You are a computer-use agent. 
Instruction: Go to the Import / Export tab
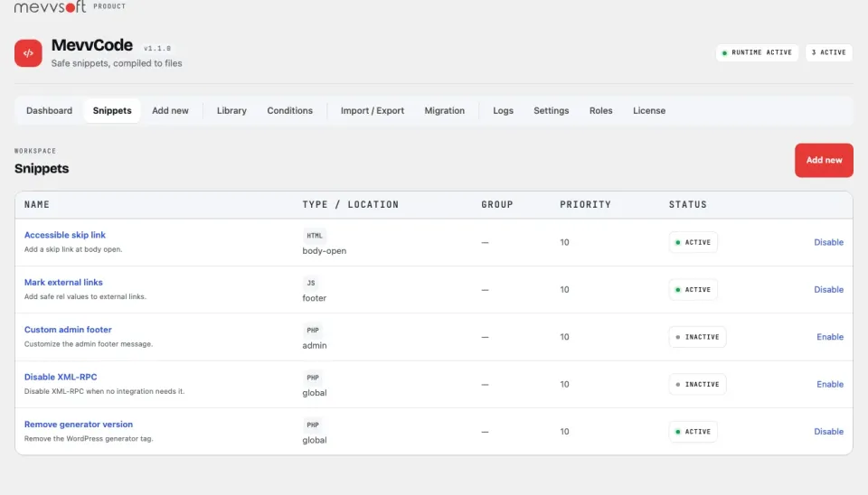click(x=372, y=110)
